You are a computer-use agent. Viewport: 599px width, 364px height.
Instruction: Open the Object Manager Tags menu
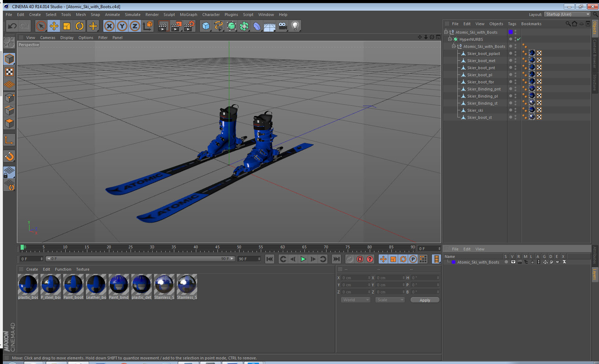point(512,24)
